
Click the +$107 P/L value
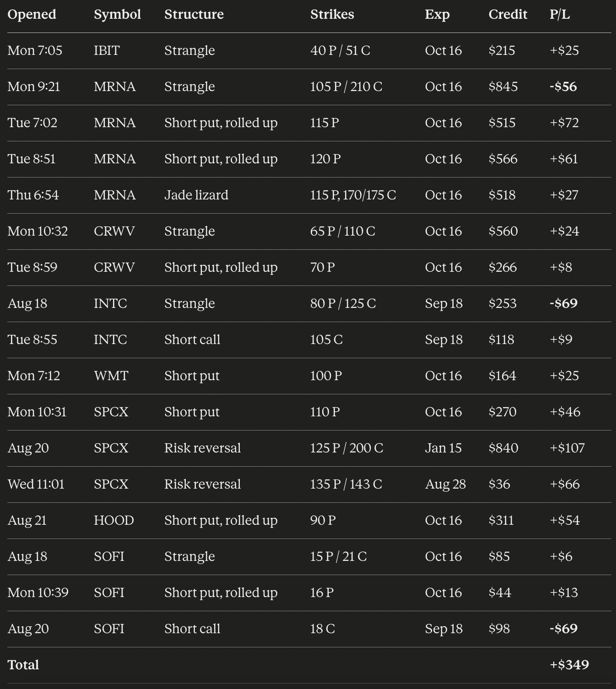point(567,448)
